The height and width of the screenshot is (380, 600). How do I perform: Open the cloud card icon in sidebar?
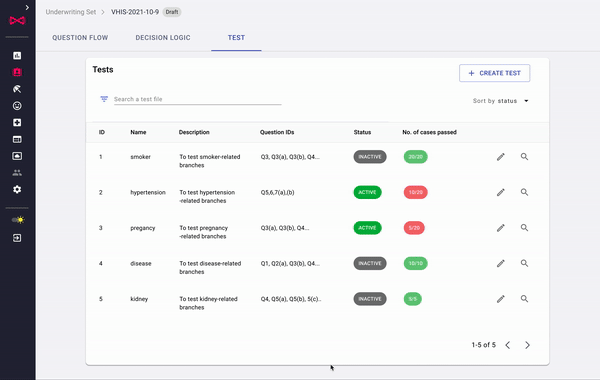pos(17,156)
